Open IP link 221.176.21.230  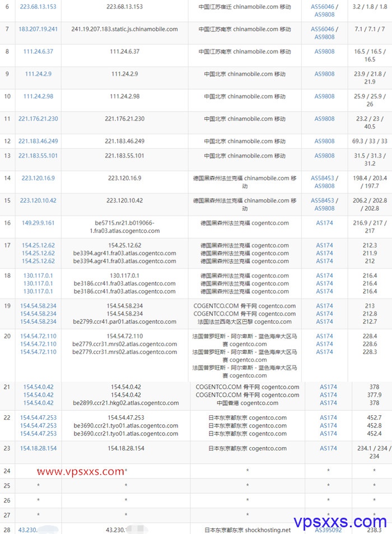point(38,119)
